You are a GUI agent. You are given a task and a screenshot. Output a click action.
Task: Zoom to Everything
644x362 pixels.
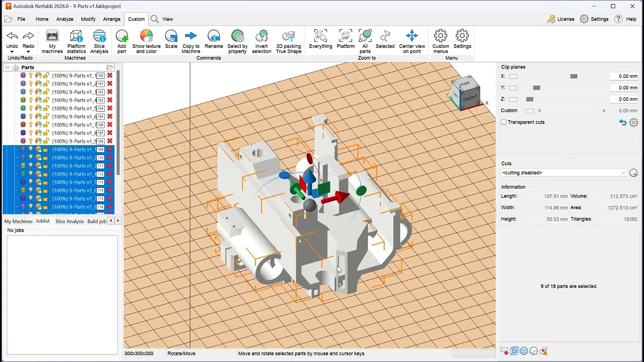click(320, 39)
